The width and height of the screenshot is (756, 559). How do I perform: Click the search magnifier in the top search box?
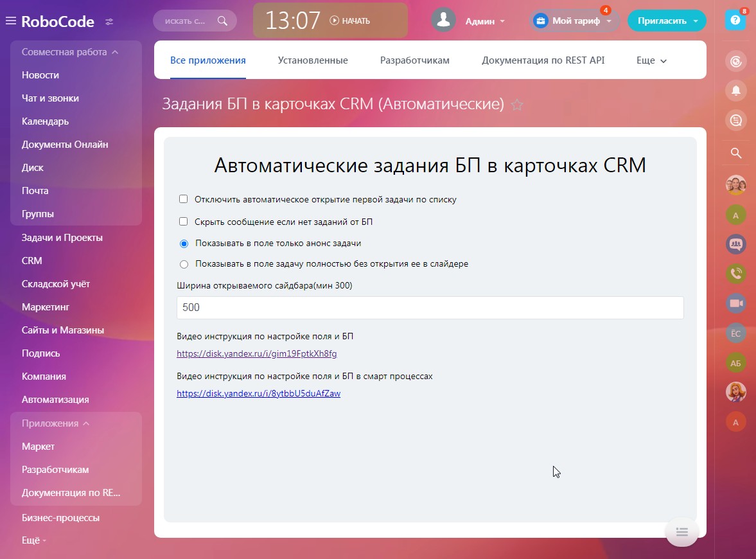point(222,21)
